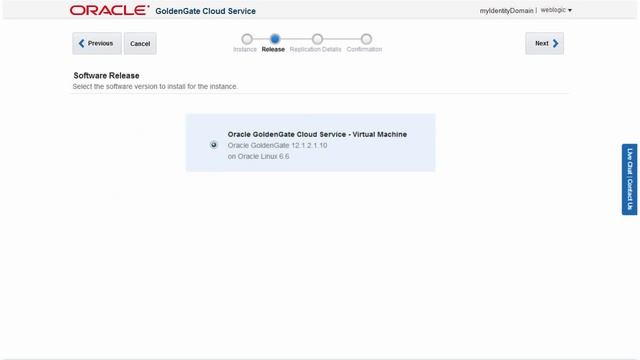The height and width of the screenshot is (360, 640).
Task: Proceed with the Next button
Action: 544,43
